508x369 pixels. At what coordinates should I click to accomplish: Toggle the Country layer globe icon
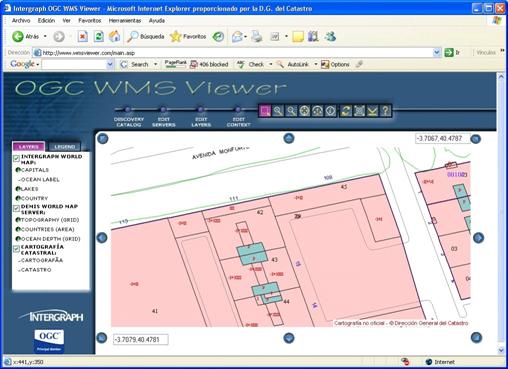tap(18, 198)
